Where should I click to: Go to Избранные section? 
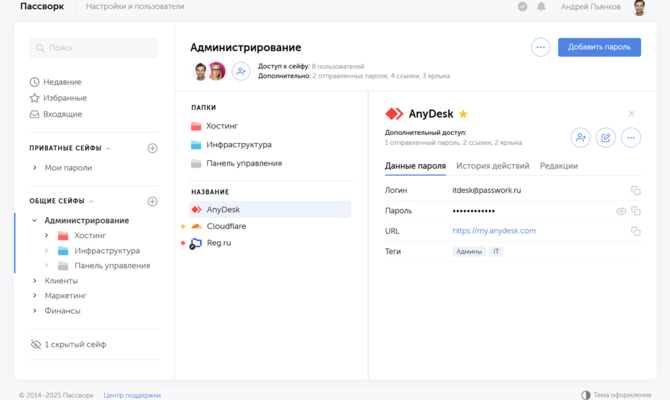click(x=65, y=98)
